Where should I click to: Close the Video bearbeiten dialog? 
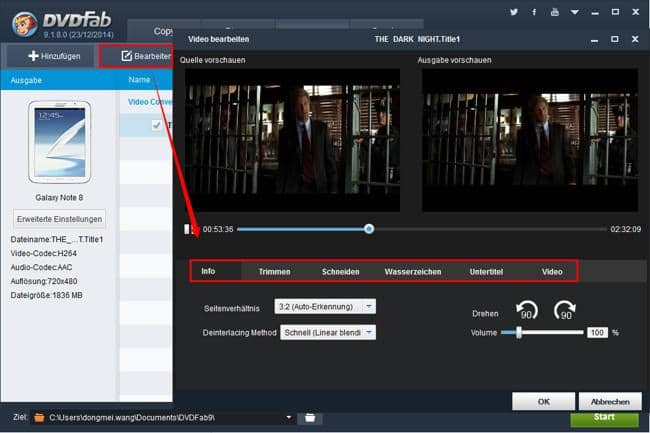coord(635,39)
